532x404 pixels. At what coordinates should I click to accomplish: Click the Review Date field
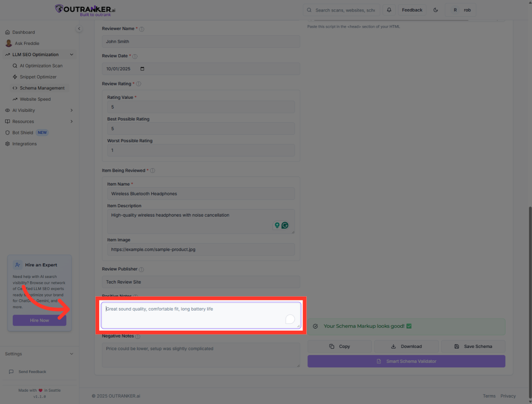click(x=201, y=69)
